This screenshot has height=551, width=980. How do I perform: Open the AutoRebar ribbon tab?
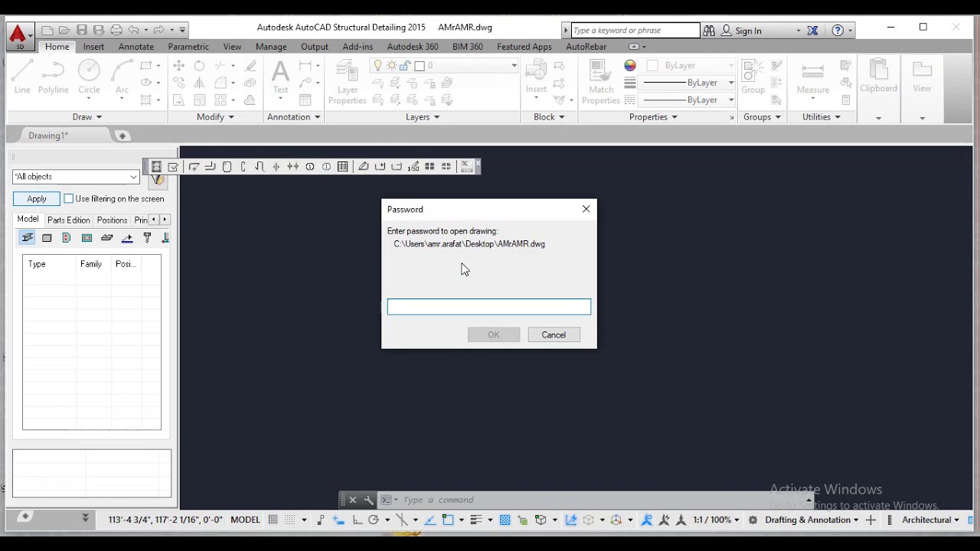[x=586, y=47]
